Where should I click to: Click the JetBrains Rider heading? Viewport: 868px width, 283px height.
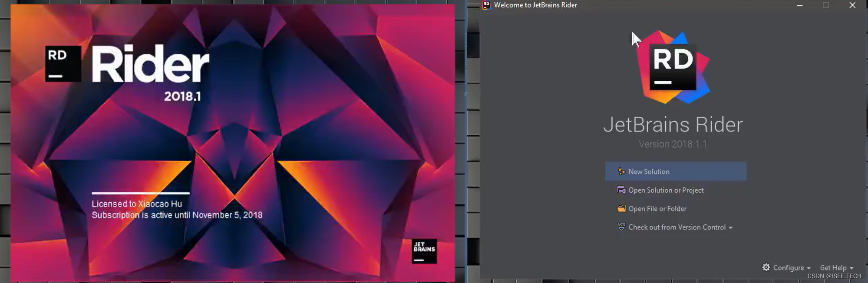click(673, 125)
